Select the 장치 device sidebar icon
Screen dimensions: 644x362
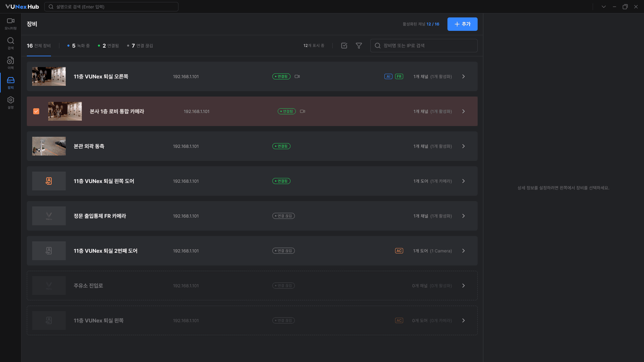coord(11,83)
